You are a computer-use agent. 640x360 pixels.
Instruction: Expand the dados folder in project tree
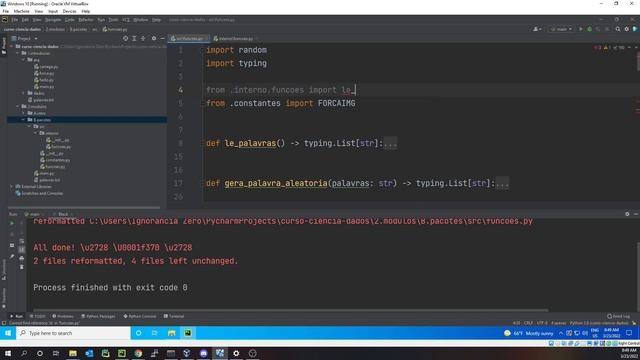coord(24,93)
